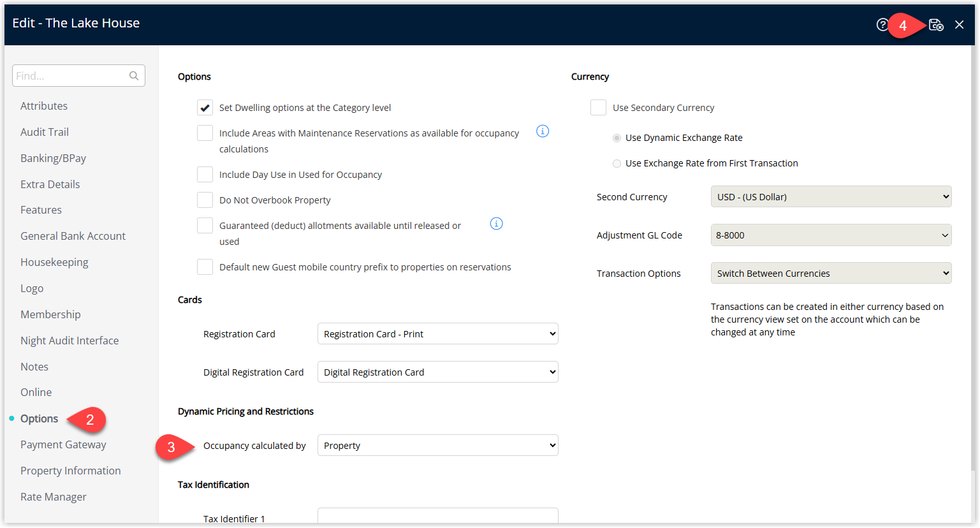Uncheck Set Dwelling options at Category level
This screenshot has height=528, width=980.
[205, 108]
